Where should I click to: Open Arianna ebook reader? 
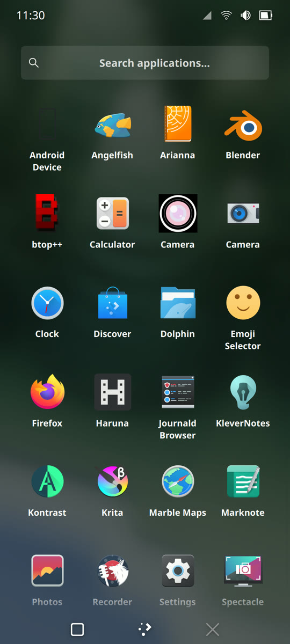[178, 133]
